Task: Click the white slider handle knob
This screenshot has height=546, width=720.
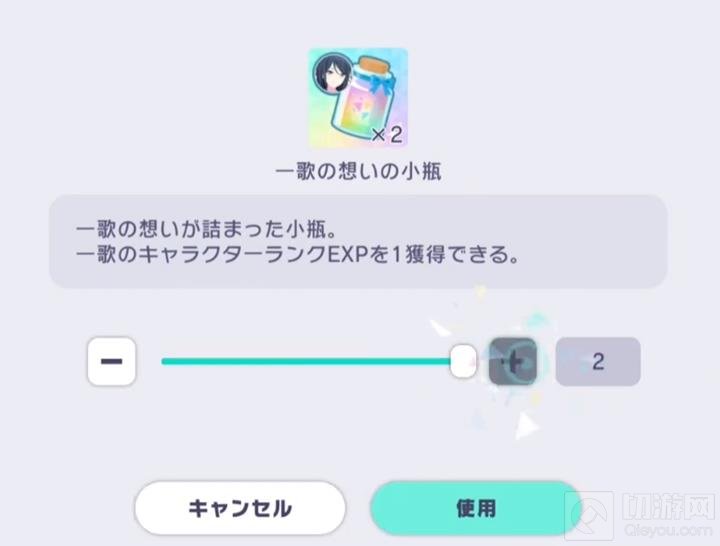Action: 463,361
